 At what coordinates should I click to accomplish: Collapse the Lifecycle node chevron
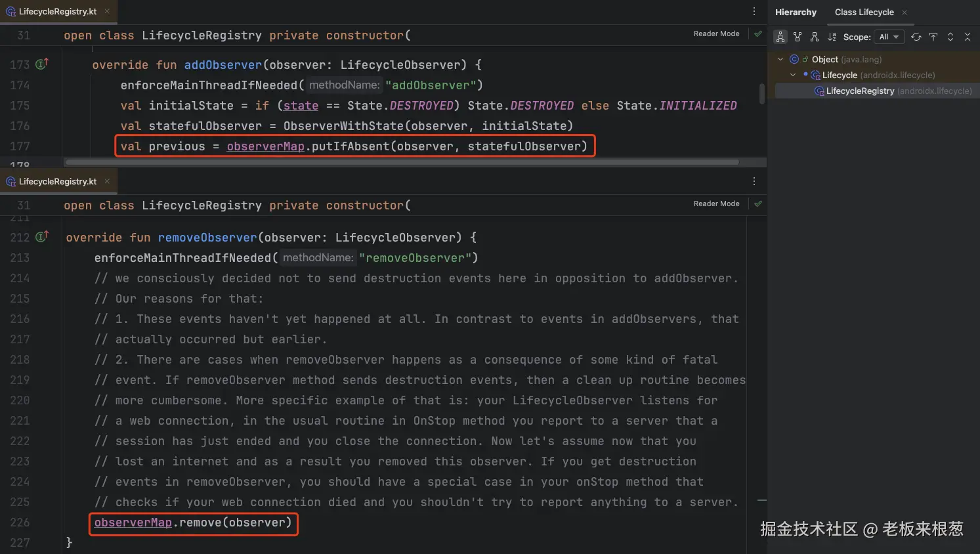[x=793, y=75]
